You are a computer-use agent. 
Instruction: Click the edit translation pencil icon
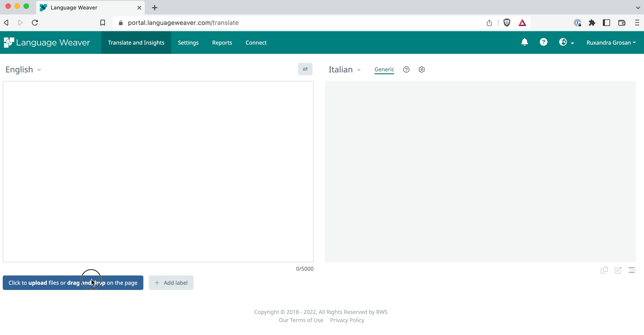click(618, 270)
